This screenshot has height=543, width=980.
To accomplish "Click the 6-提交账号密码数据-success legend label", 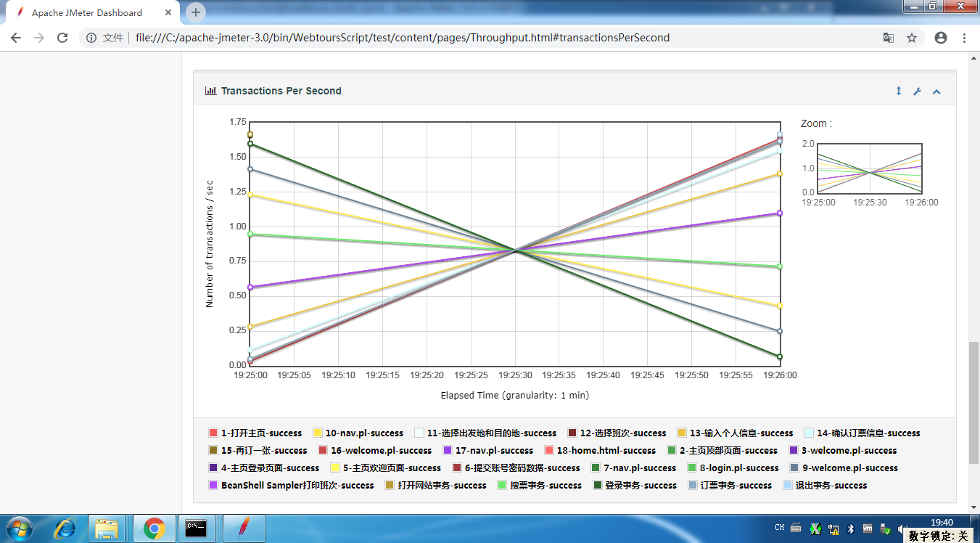I will click(522, 468).
